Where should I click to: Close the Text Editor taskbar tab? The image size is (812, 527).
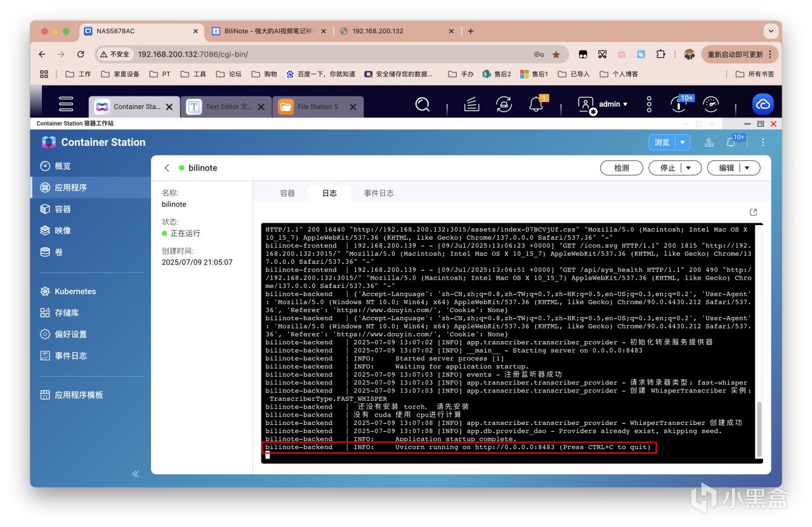(x=261, y=107)
